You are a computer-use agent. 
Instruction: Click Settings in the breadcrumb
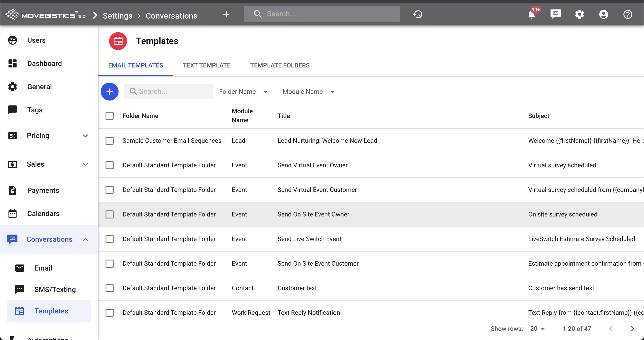click(117, 16)
